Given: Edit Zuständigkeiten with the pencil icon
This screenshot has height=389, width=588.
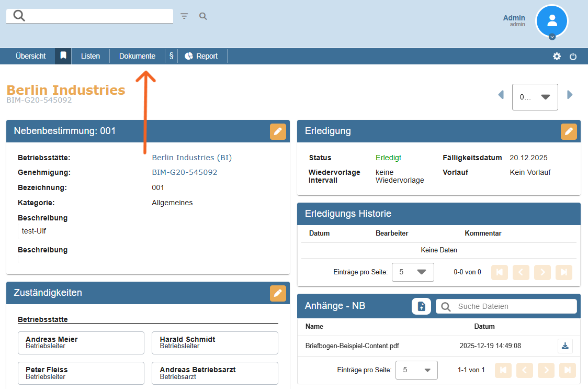Looking at the screenshot, I should pos(278,293).
